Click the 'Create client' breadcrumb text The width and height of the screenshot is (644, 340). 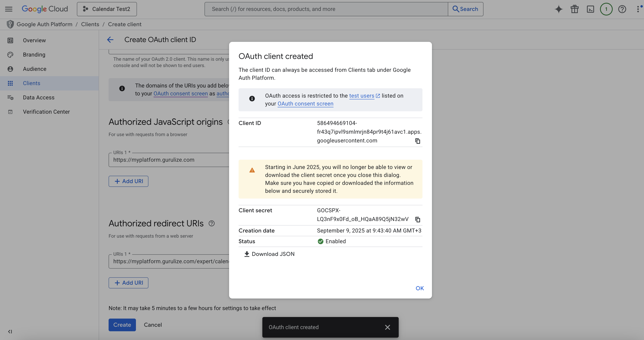click(124, 24)
